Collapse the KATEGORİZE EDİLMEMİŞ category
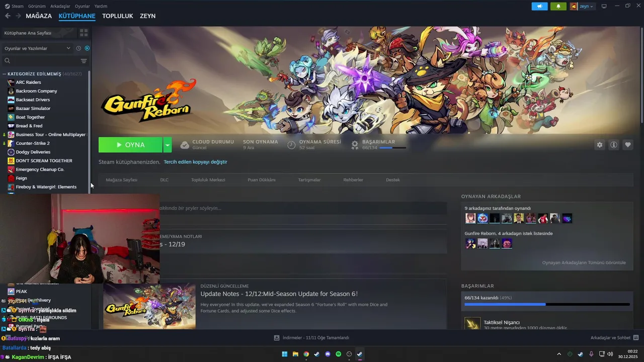Viewport: 644px width, 362px height. click(5, 74)
